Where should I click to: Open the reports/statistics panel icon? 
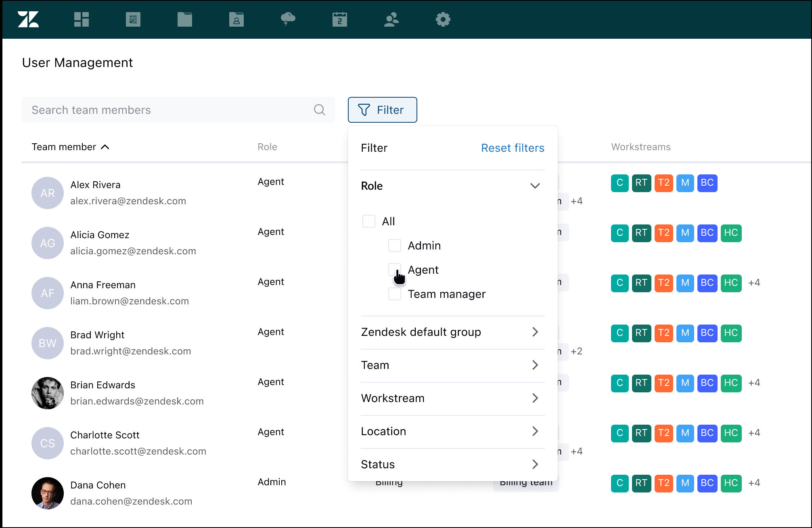(x=133, y=19)
